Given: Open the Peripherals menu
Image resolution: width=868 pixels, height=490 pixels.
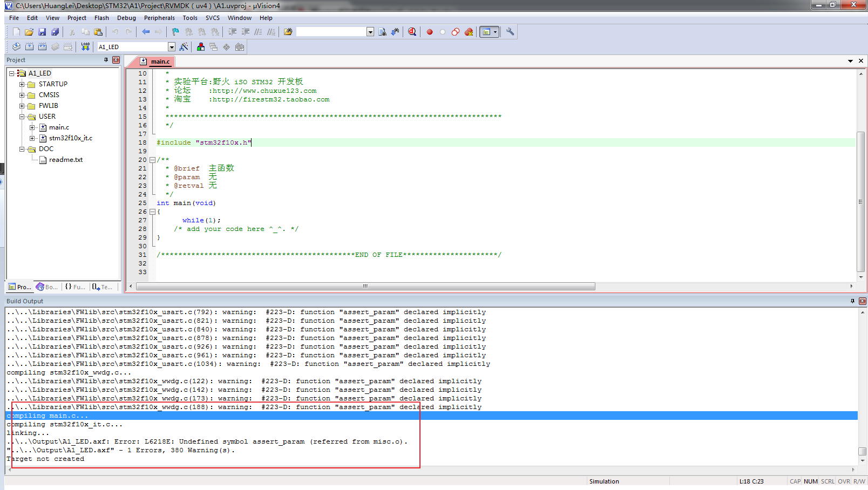Looking at the screenshot, I should pos(159,18).
